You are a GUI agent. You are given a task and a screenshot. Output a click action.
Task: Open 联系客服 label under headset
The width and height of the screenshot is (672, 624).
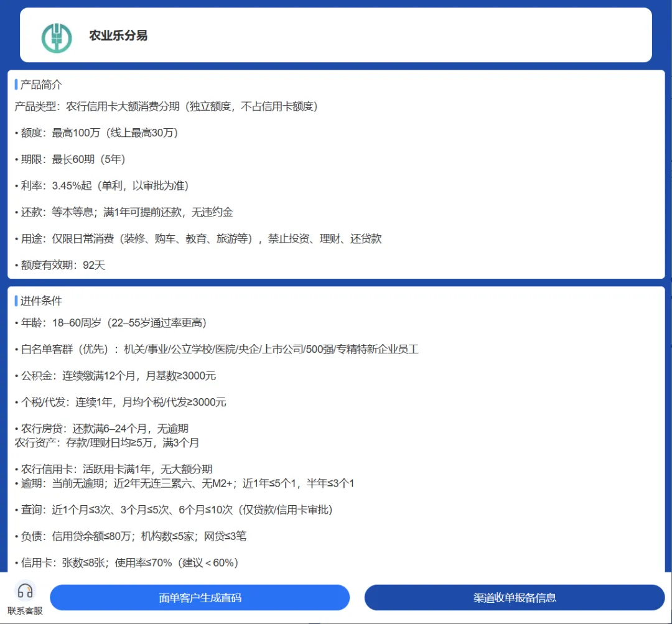[x=25, y=611]
